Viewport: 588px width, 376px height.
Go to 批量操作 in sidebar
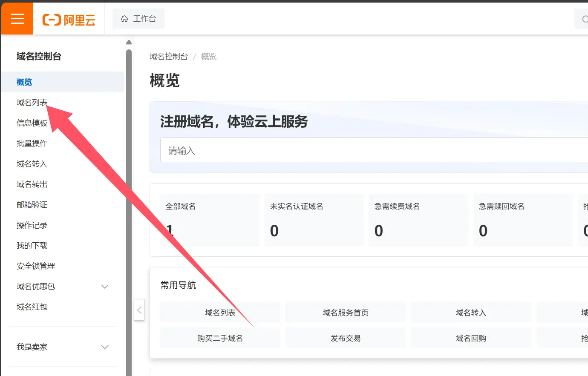(x=32, y=144)
